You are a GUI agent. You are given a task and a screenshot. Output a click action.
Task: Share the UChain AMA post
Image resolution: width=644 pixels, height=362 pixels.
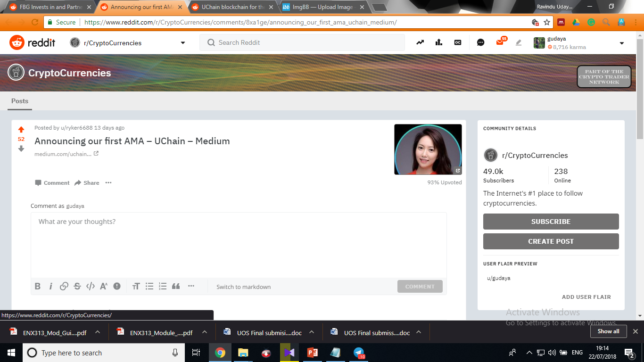87,183
